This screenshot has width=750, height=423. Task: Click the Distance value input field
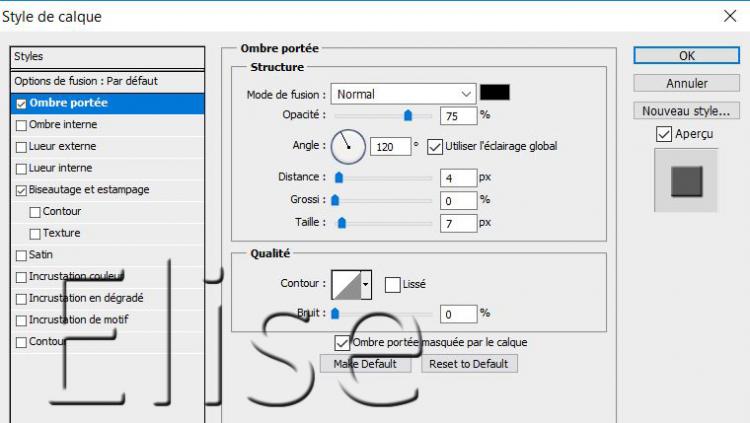click(x=457, y=178)
